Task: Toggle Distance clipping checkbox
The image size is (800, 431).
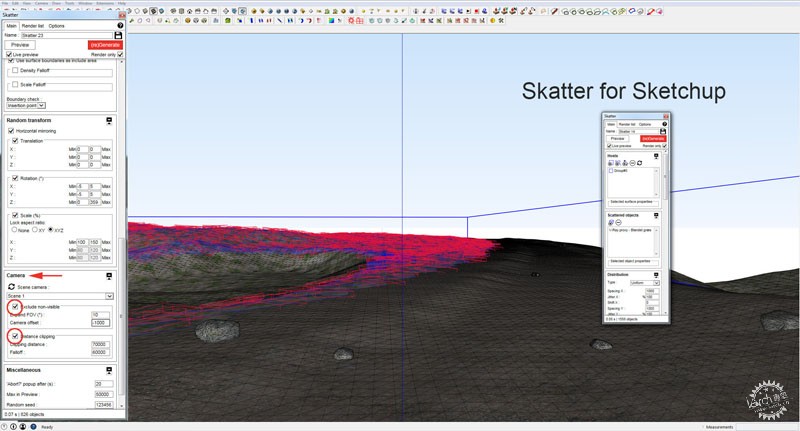Action: click(x=15, y=336)
